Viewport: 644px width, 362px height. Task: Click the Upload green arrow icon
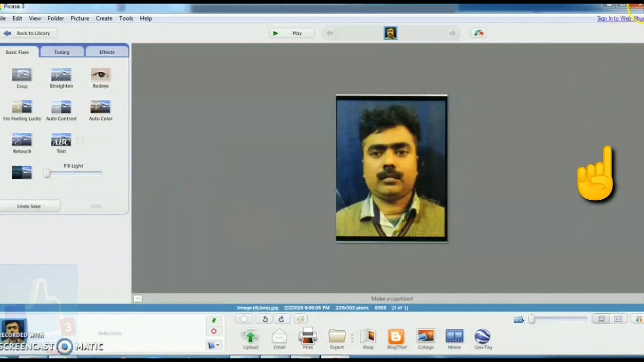point(250,337)
